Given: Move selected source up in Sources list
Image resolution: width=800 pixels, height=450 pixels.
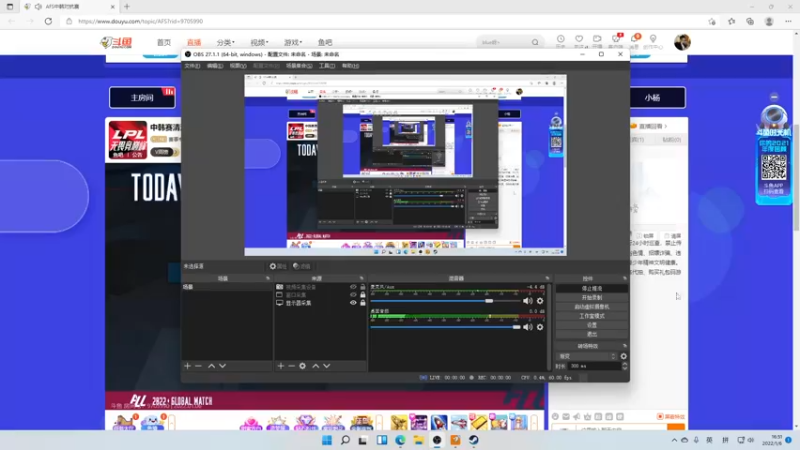Looking at the screenshot, I should 316,366.
